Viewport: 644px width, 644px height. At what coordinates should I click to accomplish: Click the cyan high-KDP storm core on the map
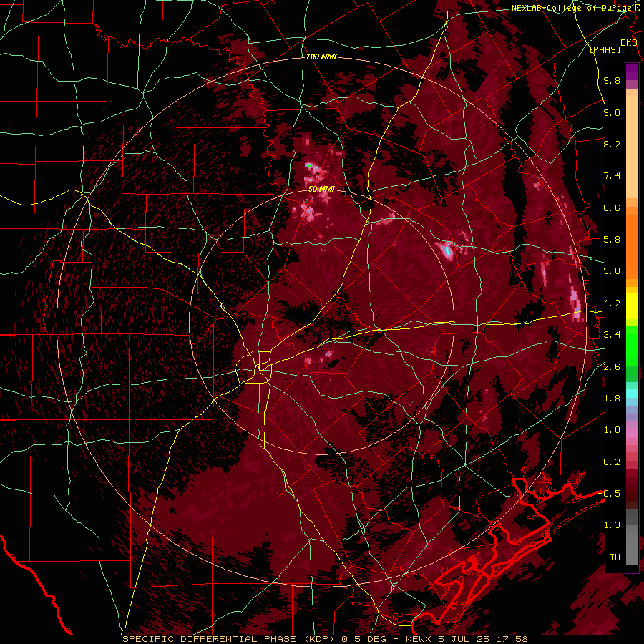(x=447, y=250)
